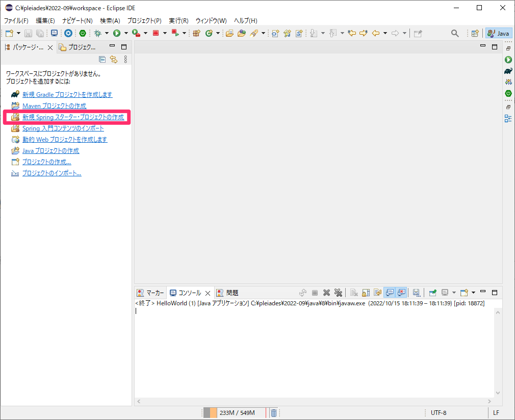Expand the New Java Class dropdown
This screenshot has width=515, height=420.
[218, 33]
